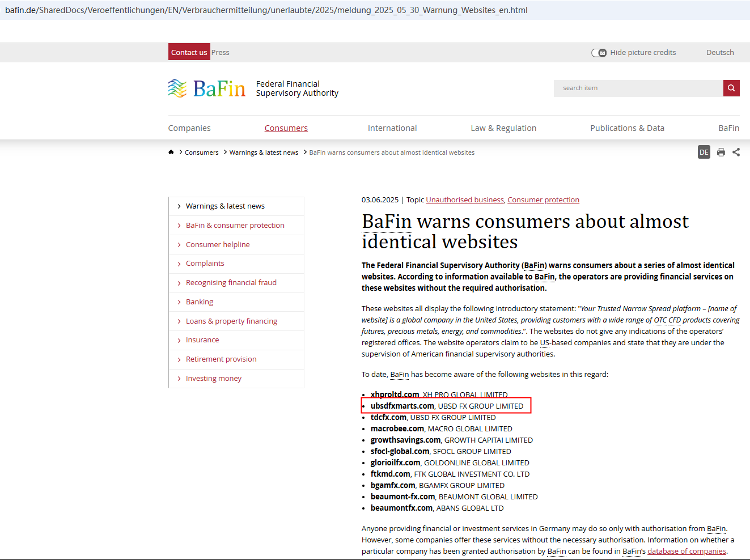Switch language to Deutsch

tap(719, 53)
